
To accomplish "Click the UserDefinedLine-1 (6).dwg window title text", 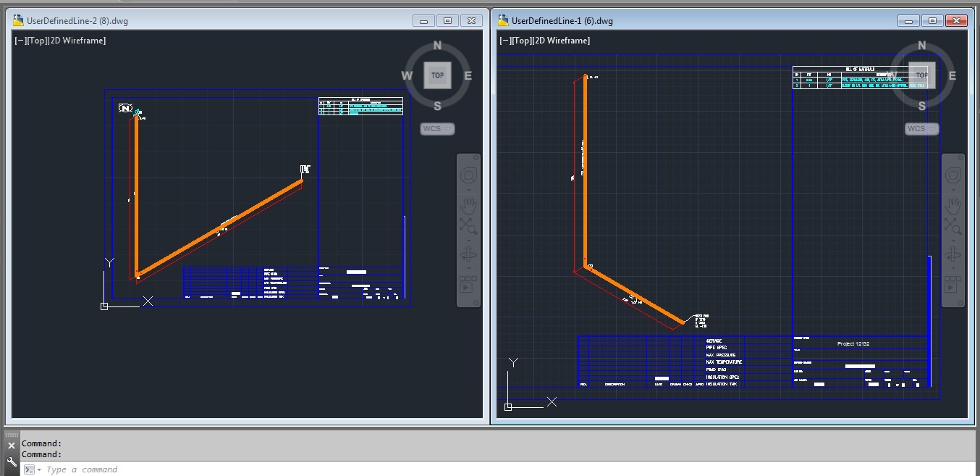I will (562, 21).
